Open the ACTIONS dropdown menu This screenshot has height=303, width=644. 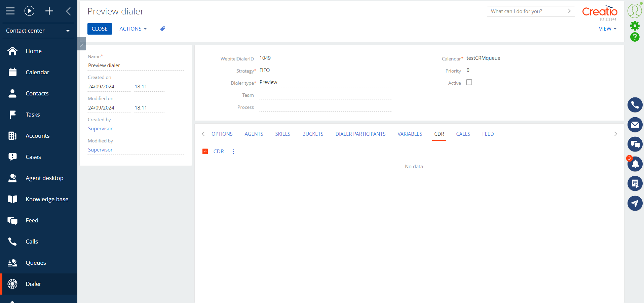(133, 29)
